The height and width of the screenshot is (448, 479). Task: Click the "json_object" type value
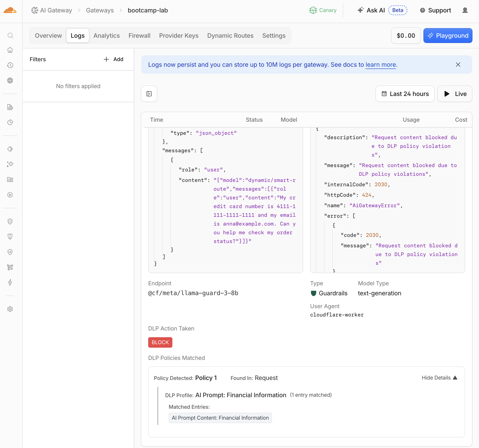pyautogui.click(x=216, y=133)
